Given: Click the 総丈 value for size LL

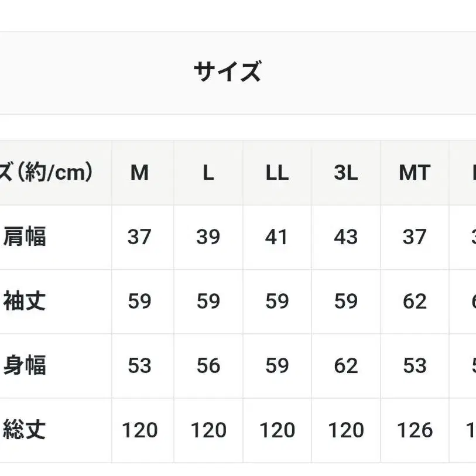Looking at the screenshot, I should pyautogui.click(x=277, y=430).
